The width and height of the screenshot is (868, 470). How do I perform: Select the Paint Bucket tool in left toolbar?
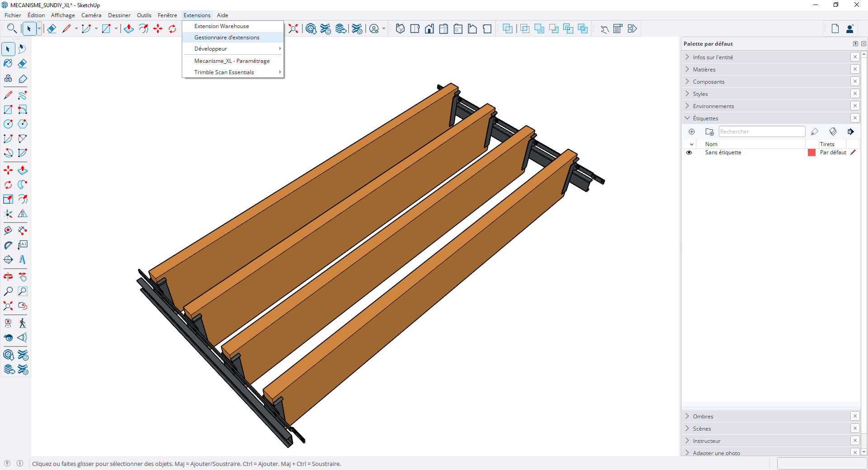click(x=8, y=63)
